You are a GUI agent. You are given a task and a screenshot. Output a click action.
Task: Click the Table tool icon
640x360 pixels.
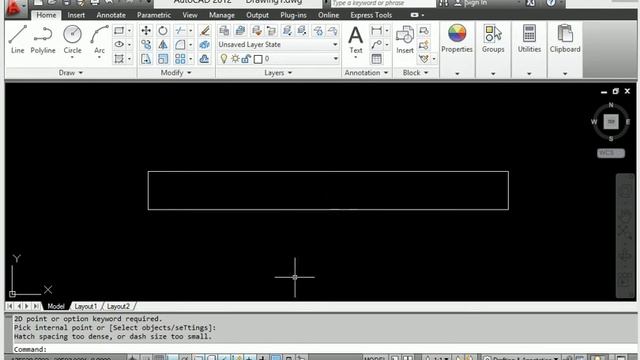(376, 58)
